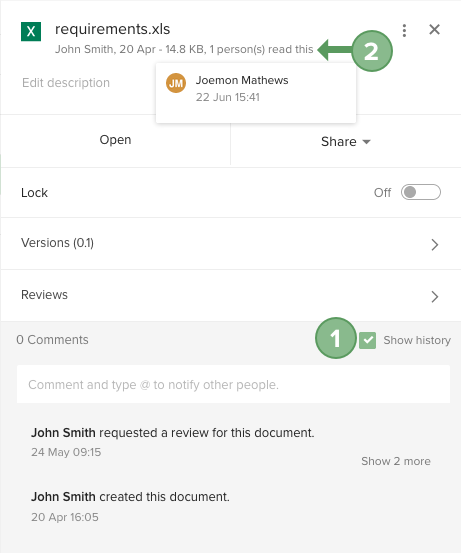Toggle the Lock switch on
Screen dimensions: 461x554
(420, 193)
